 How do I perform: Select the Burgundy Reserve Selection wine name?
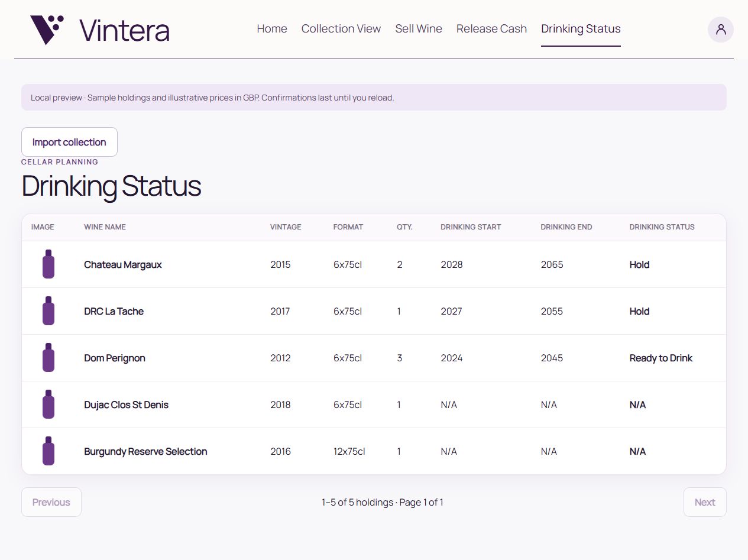click(145, 451)
